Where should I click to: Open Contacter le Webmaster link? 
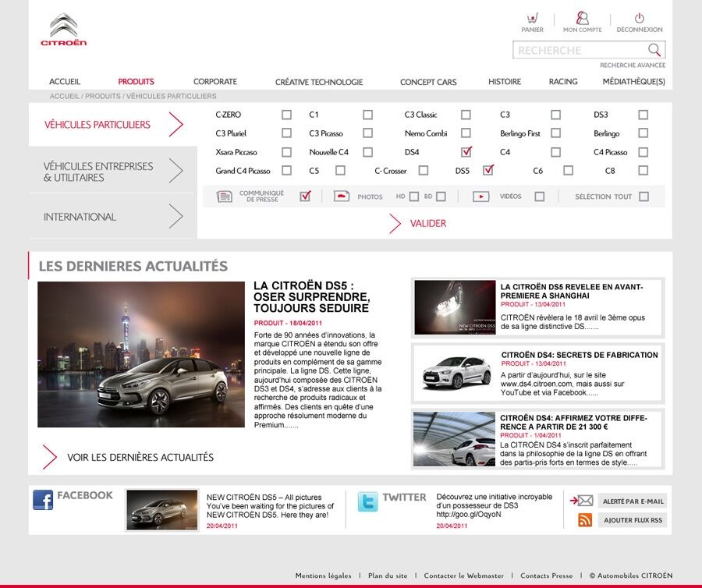click(x=464, y=576)
